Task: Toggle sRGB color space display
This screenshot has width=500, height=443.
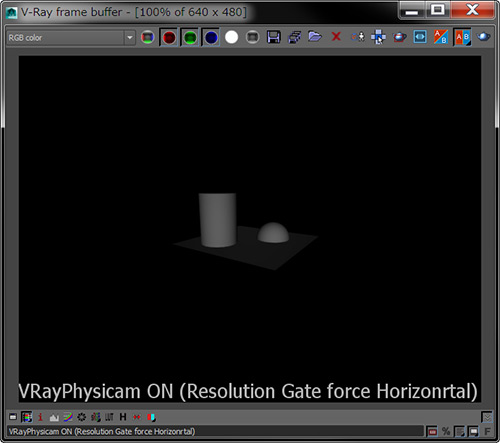Action: click(96, 417)
